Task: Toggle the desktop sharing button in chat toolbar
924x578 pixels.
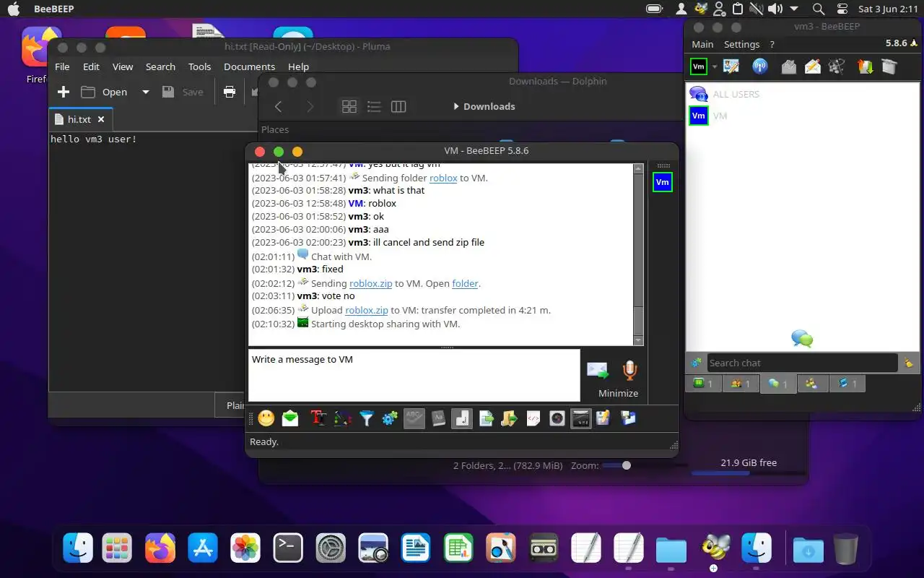Action: coord(581,418)
